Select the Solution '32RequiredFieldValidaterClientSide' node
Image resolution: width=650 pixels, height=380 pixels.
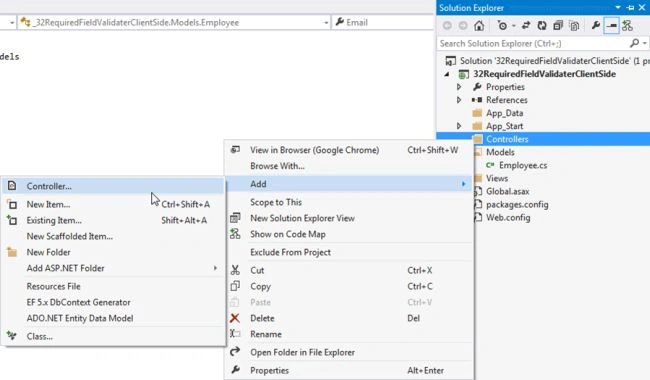pyautogui.click(x=547, y=61)
